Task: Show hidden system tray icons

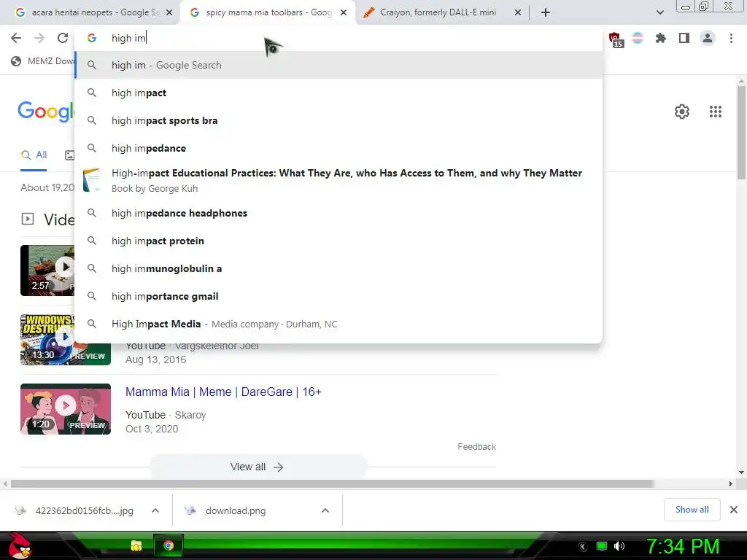Action: pos(583,546)
